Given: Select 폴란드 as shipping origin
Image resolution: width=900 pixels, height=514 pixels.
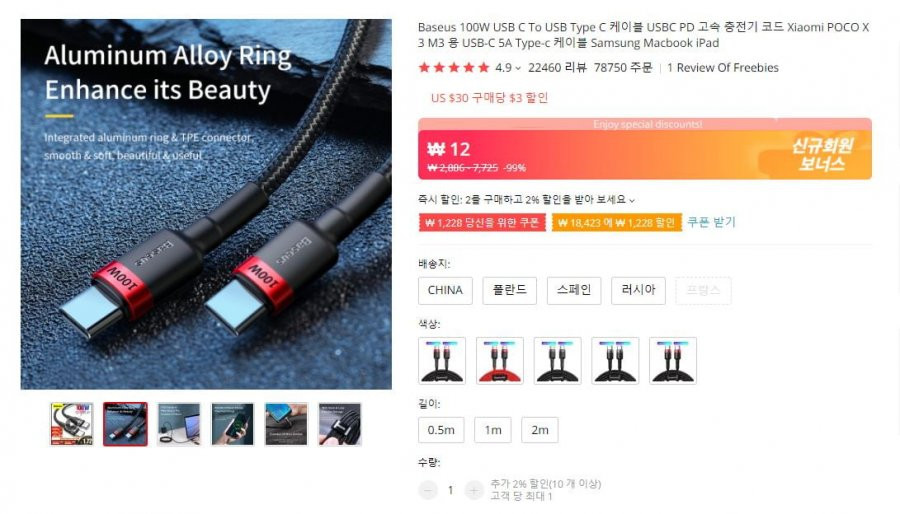Looking at the screenshot, I should (x=510, y=290).
